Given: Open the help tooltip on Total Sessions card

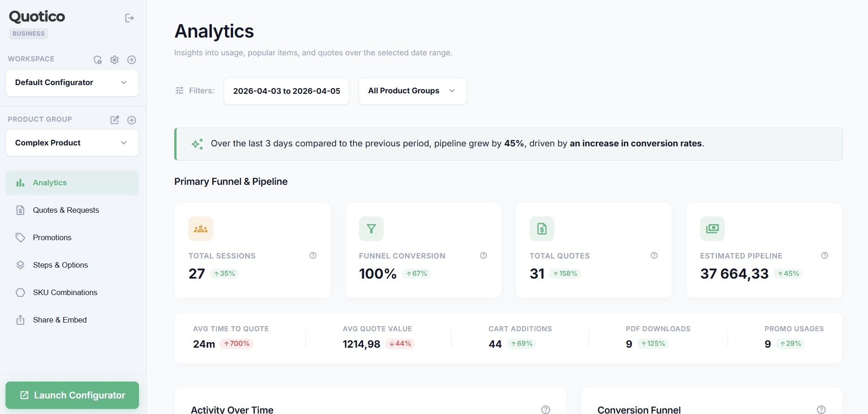Looking at the screenshot, I should 313,255.
